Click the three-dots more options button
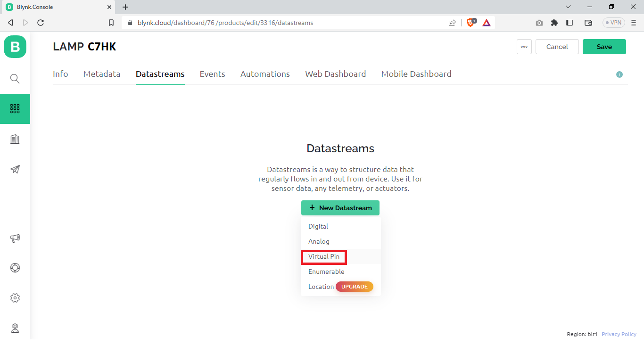The width and height of the screenshot is (644, 362). pos(524,47)
